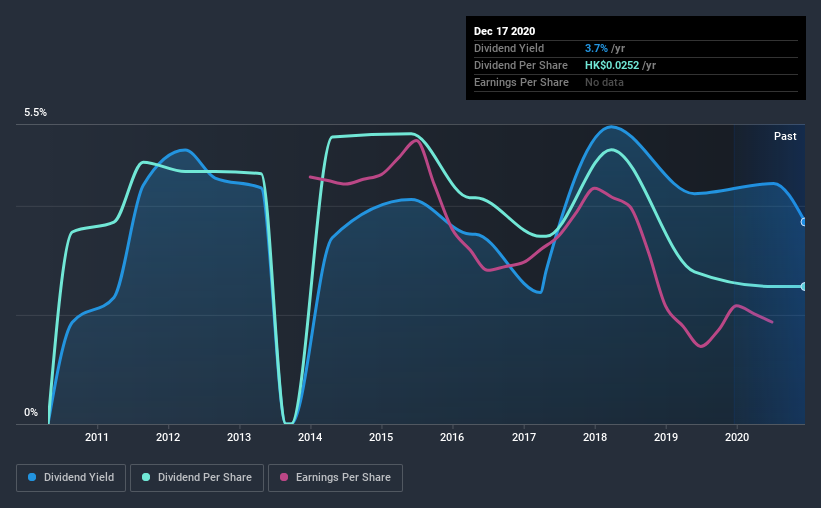Select the Dividend Yield endpoint marker on chart

coord(804,222)
